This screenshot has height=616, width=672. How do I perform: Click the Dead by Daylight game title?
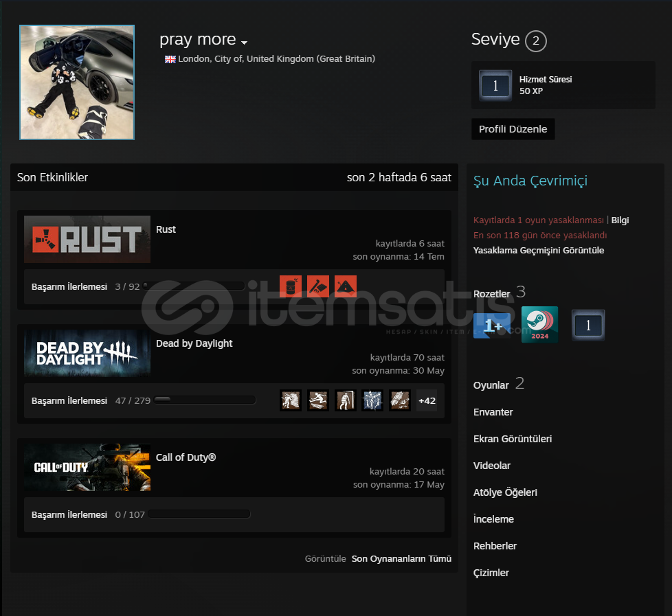pyautogui.click(x=194, y=343)
